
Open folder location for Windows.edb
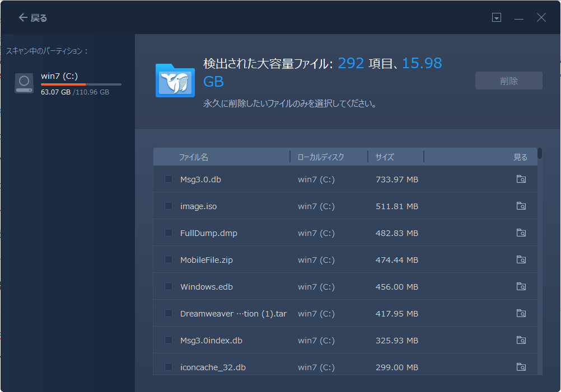point(521,287)
